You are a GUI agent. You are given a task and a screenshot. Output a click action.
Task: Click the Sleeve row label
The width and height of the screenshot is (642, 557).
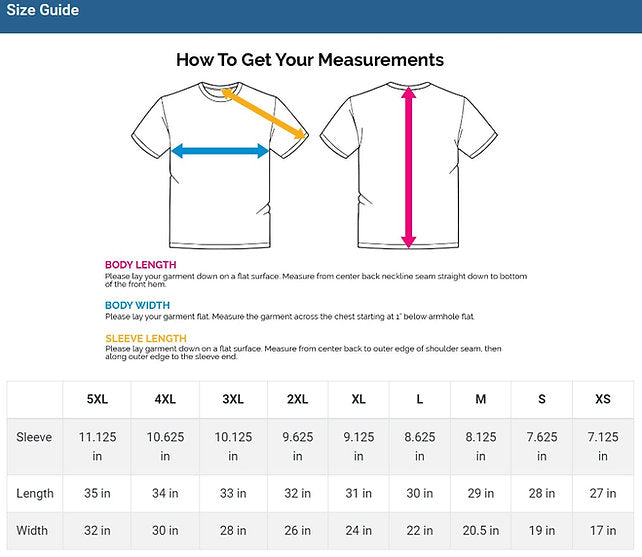[35, 437]
